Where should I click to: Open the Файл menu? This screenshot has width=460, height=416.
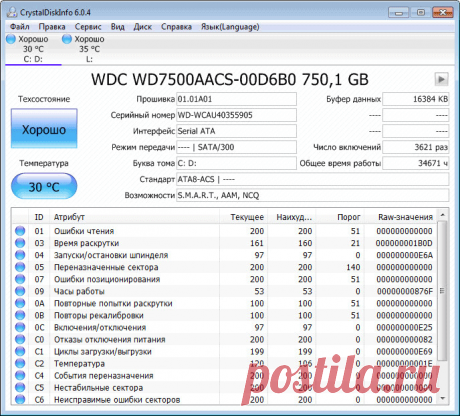coord(19,27)
